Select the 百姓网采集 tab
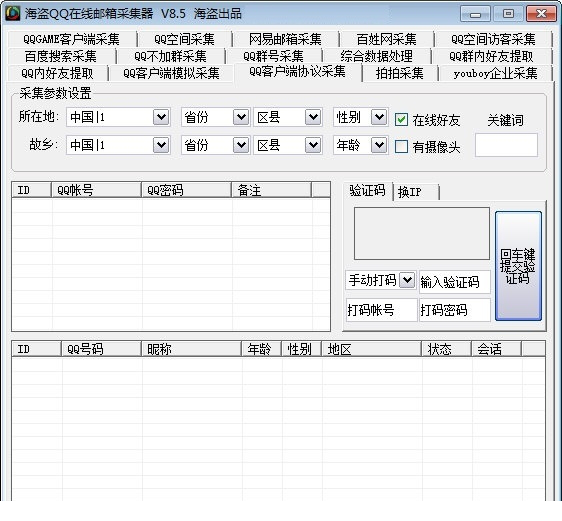 [386, 39]
